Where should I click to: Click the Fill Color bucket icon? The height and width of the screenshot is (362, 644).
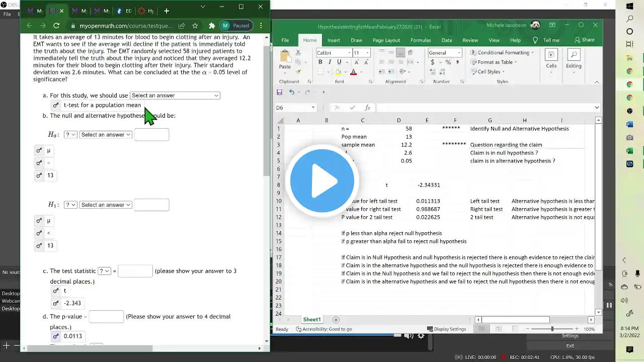[338, 72]
